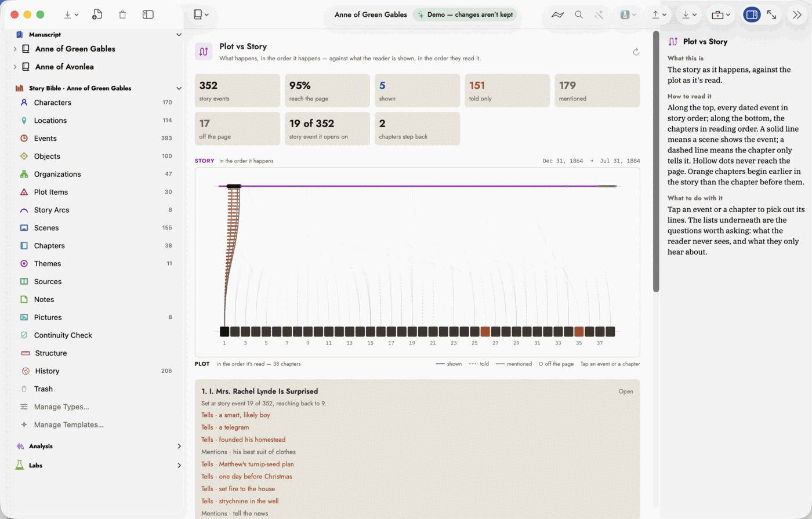Viewport: 812px width, 519px height.
Task: Open the Labs flask dropdown in the toolbar
Action: (628, 14)
